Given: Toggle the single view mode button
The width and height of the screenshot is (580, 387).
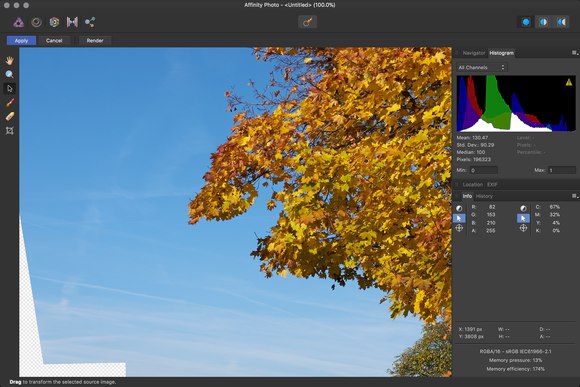Looking at the screenshot, I should 526,22.
